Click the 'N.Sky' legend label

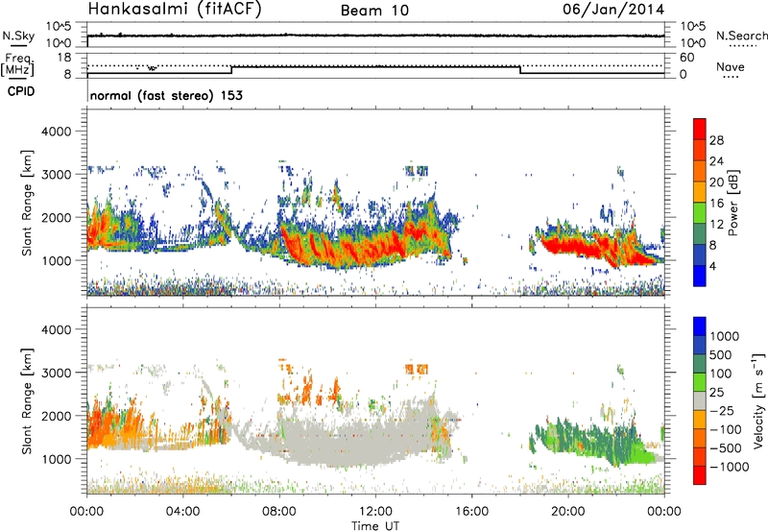point(18,36)
